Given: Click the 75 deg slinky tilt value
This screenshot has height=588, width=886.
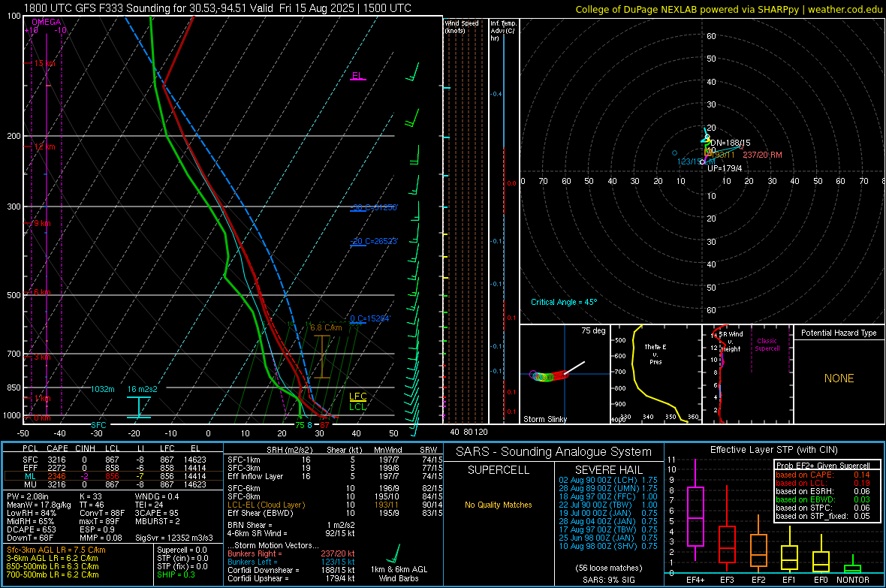Looking at the screenshot, I should click(593, 330).
